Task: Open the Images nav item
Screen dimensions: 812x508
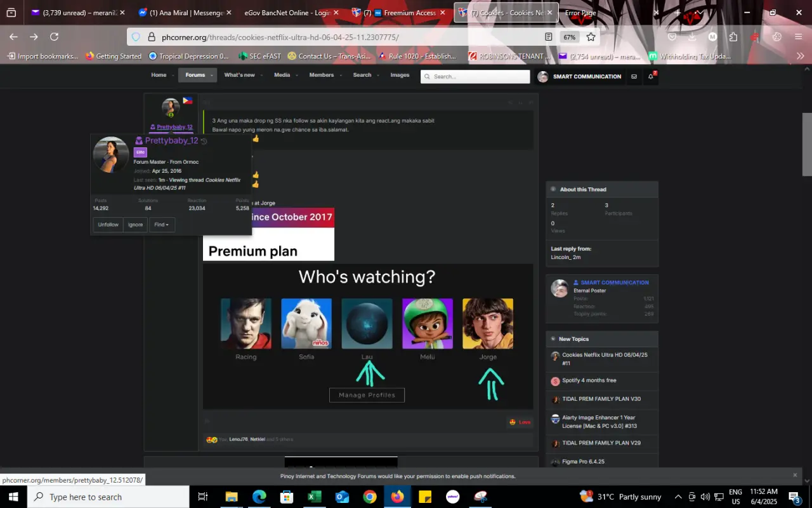Action: pyautogui.click(x=400, y=75)
